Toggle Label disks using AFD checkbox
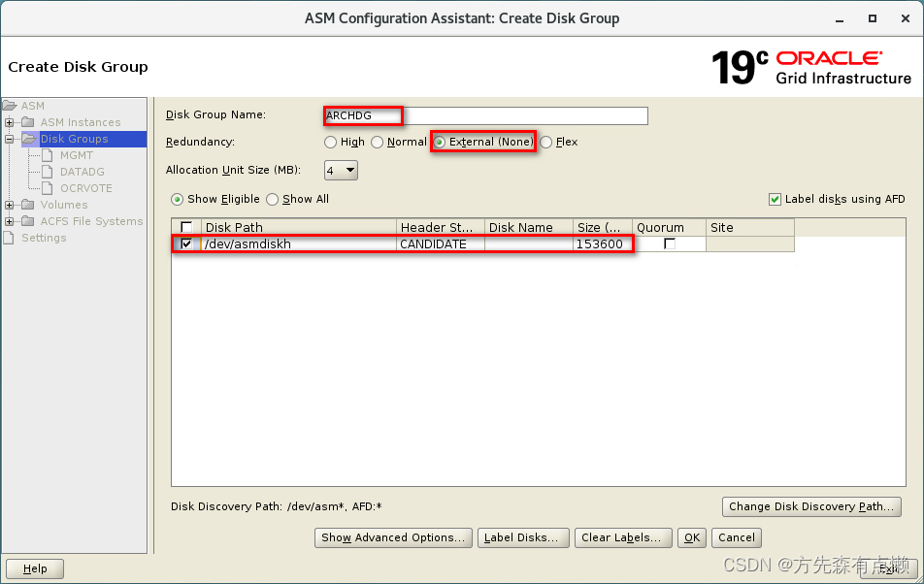 (x=775, y=200)
